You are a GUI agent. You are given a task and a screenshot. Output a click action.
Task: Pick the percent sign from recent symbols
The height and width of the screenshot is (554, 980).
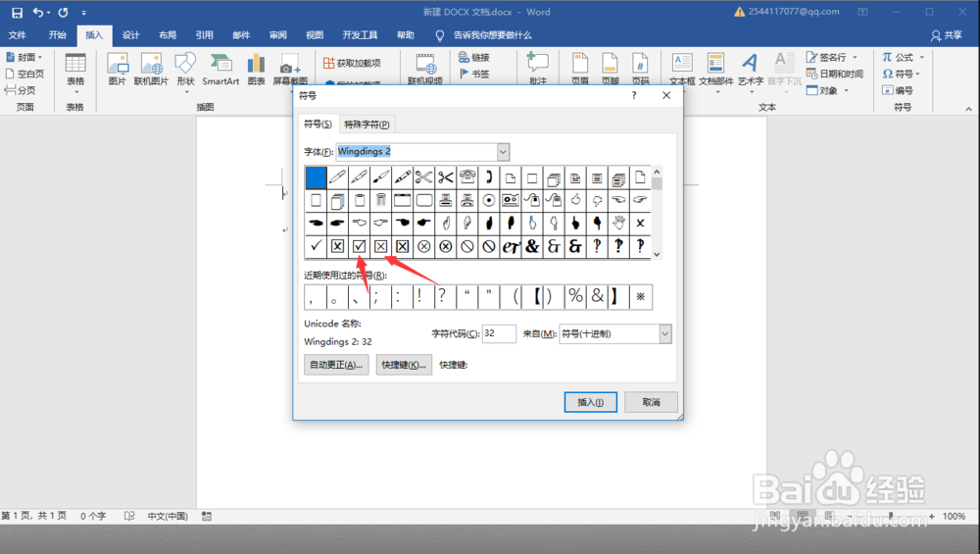click(575, 297)
